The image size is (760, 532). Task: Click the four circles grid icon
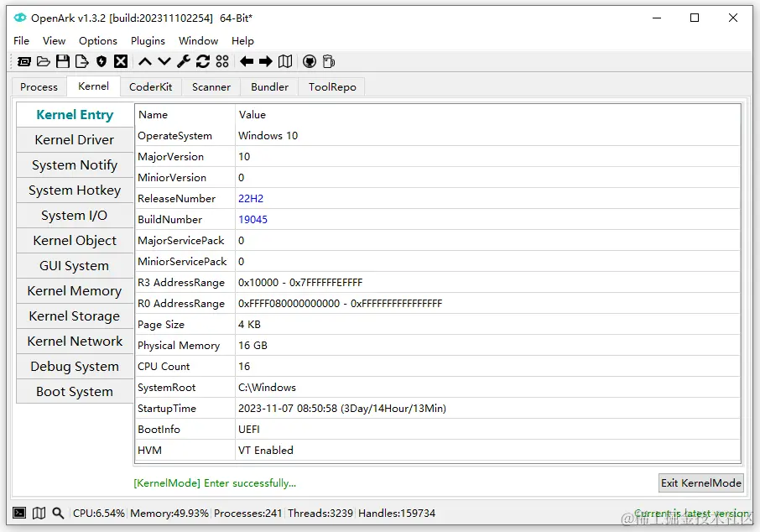tap(222, 61)
